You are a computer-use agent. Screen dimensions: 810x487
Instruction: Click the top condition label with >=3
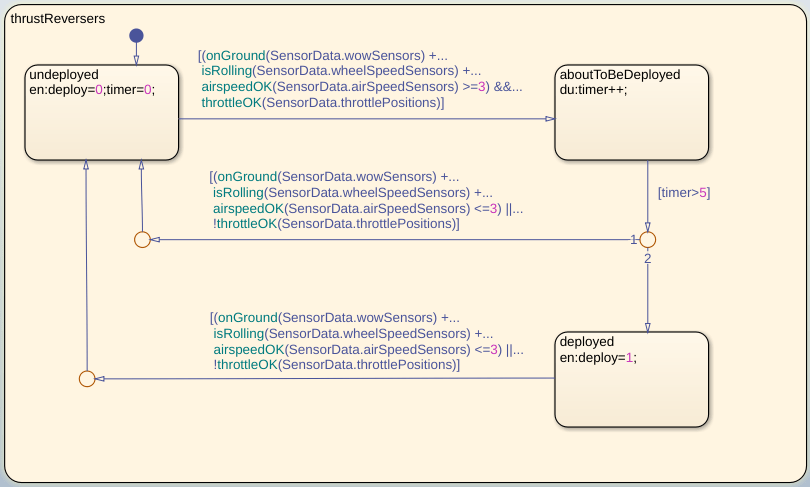359,78
